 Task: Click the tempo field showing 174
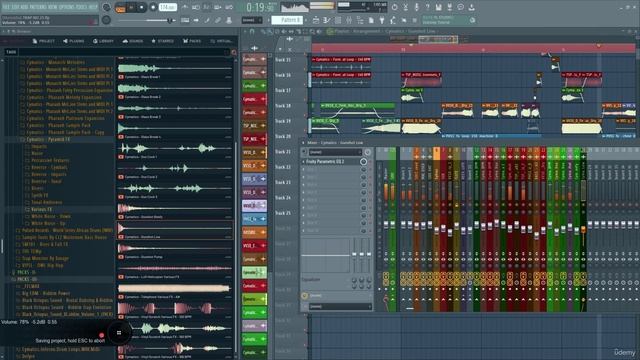167,7
